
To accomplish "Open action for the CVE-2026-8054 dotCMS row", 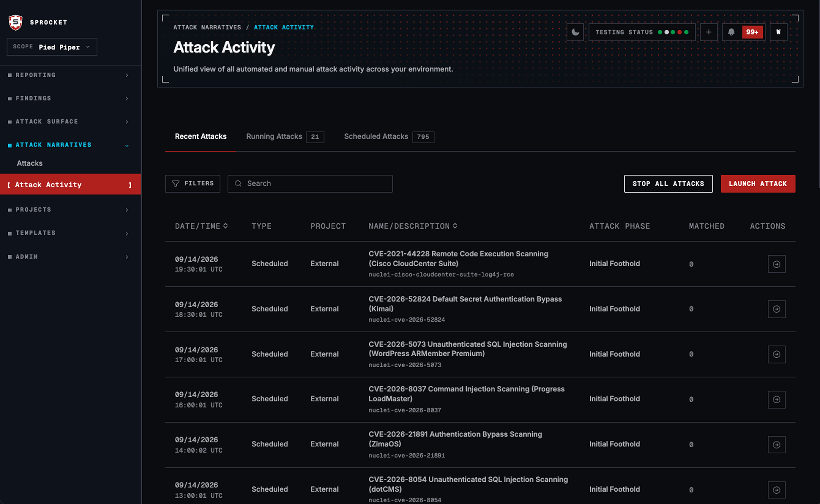I will click(777, 490).
